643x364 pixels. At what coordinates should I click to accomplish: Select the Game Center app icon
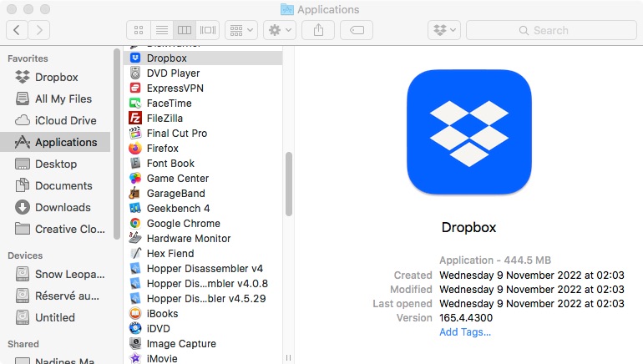[135, 179]
